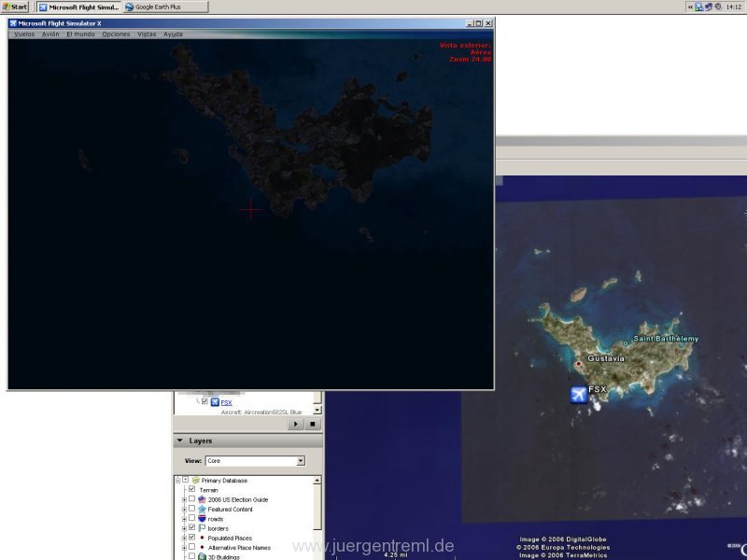Play the tour in Google Earth
Viewport: 747px width, 560px height.
point(295,424)
